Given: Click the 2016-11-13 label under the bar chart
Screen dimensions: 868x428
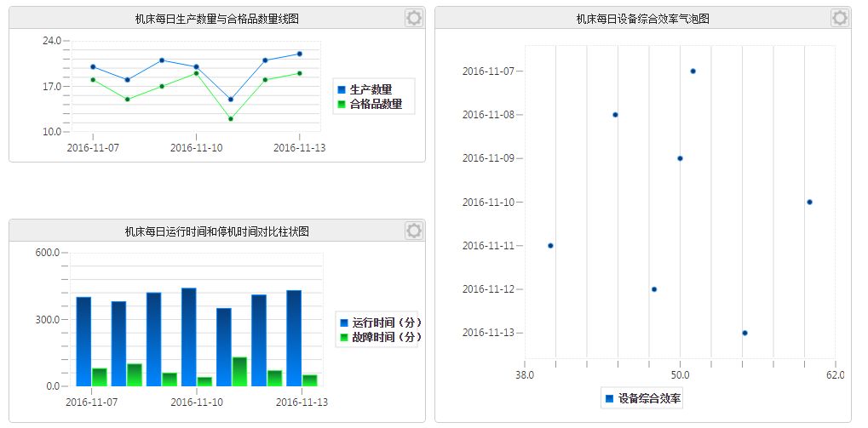Looking at the screenshot, I should [x=302, y=402].
